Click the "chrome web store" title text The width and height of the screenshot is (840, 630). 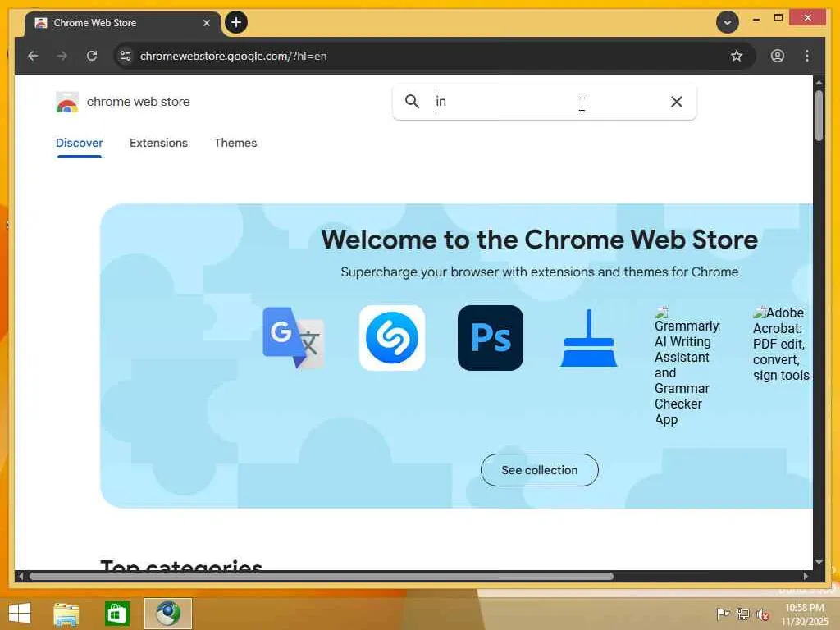tap(138, 102)
